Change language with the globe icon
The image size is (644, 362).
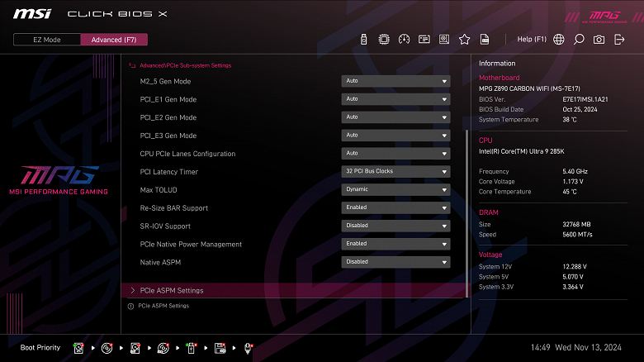(x=559, y=40)
